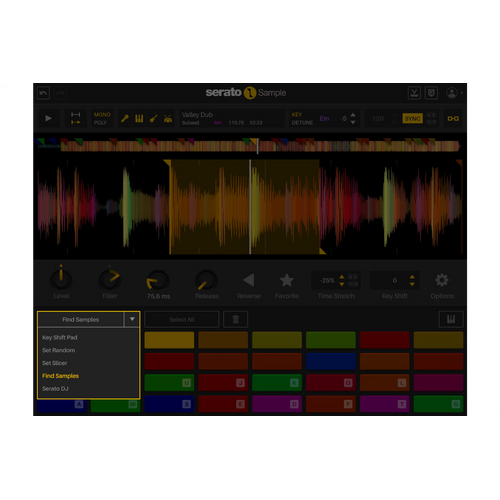Trigger the red pad labeled E

click(223, 404)
